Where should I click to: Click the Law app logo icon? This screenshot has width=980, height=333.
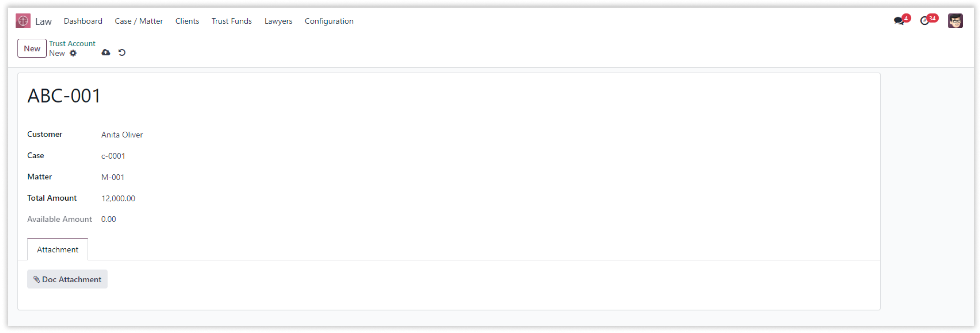(23, 21)
